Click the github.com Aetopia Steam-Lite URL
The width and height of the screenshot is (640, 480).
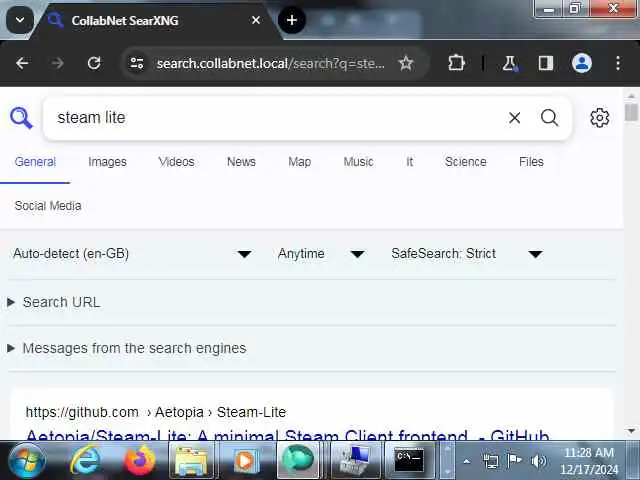(156, 412)
